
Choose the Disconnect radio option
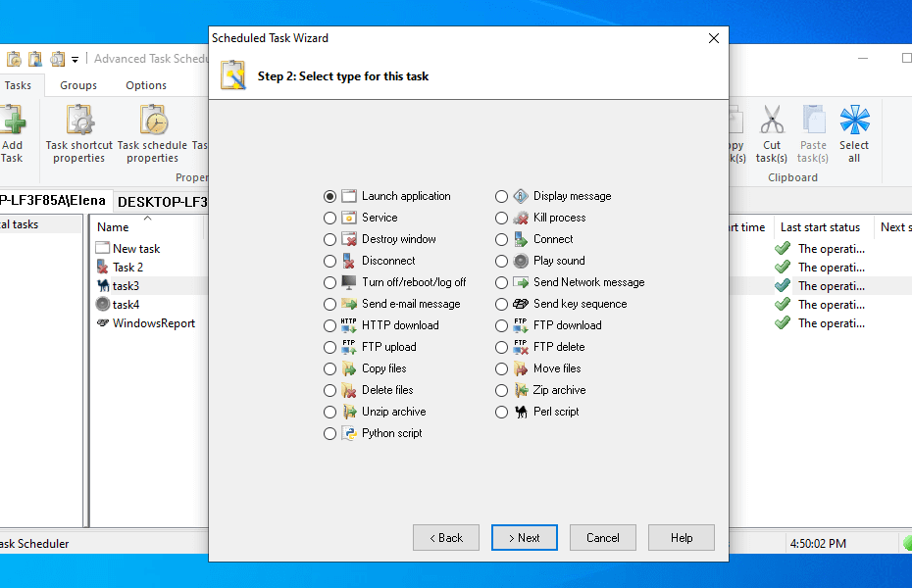coord(329,261)
